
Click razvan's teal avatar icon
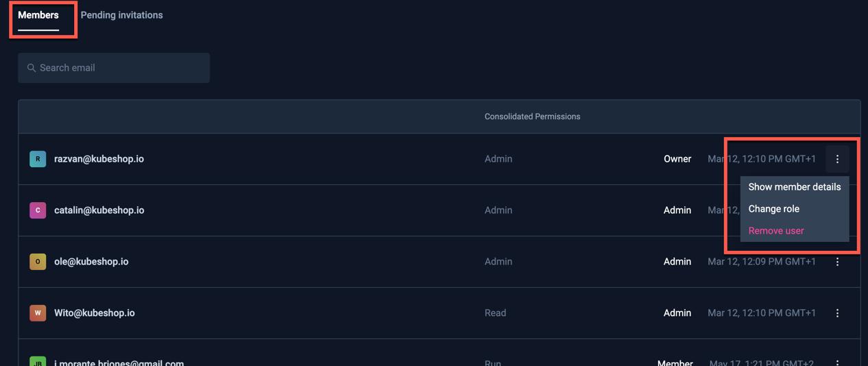pos(38,159)
